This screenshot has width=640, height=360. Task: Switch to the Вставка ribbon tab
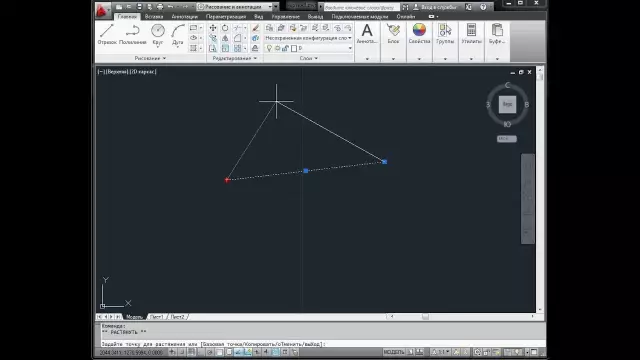tap(154, 17)
